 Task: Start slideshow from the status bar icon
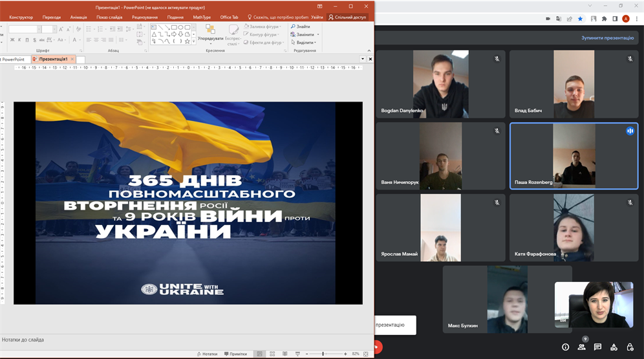[x=297, y=354]
